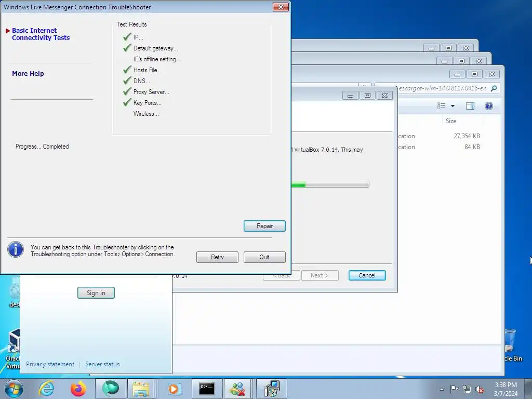Switch to Windows Live Messenger taskbar item
This screenshot has width=532, height=399.
(x=237, y=389)
